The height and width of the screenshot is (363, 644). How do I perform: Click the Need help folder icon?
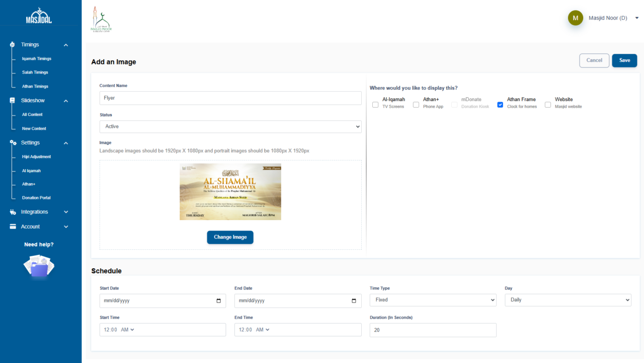point(39,266)
